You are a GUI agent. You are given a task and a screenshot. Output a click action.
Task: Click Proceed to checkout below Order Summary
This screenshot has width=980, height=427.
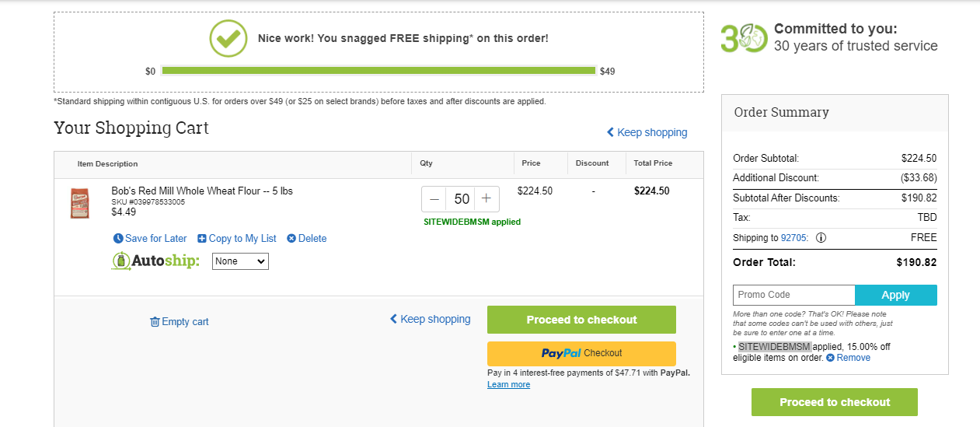click(x=835, y=402)
